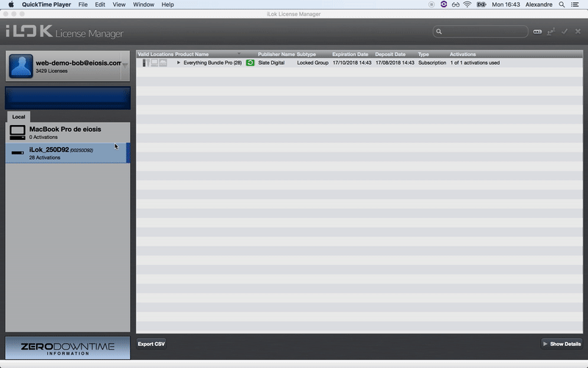Sort by Expiration Date column header
Screen dimensions: 588x368
[x=350, y=54]
